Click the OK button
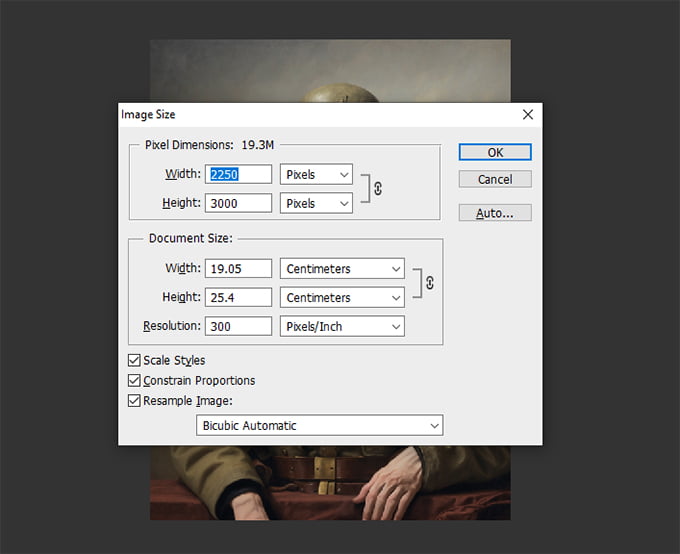Screen dimensions: 680x554 495,152
